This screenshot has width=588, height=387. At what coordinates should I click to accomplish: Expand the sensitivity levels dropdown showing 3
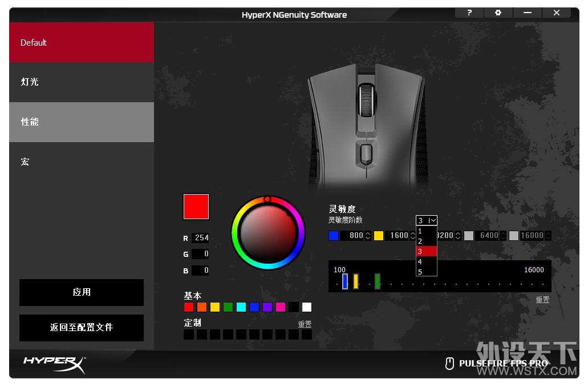click(x=427, y=220)
